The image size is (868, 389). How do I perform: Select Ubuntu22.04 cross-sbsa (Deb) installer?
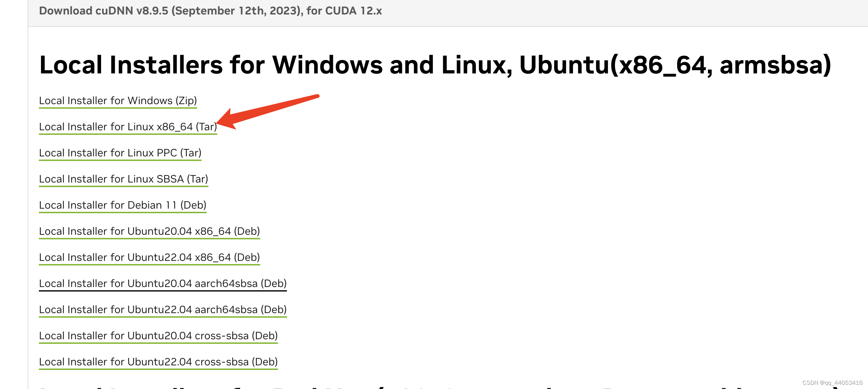[x=158, y=361]
